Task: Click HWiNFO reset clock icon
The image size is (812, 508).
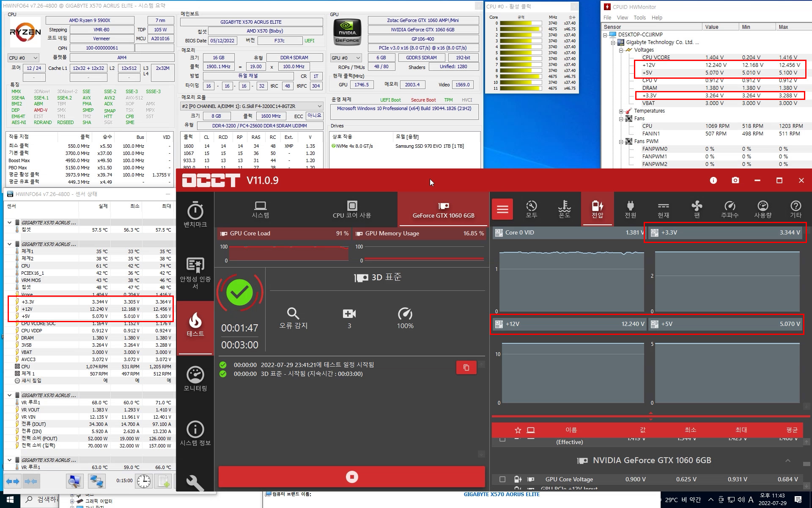Action: coord(144,481)
